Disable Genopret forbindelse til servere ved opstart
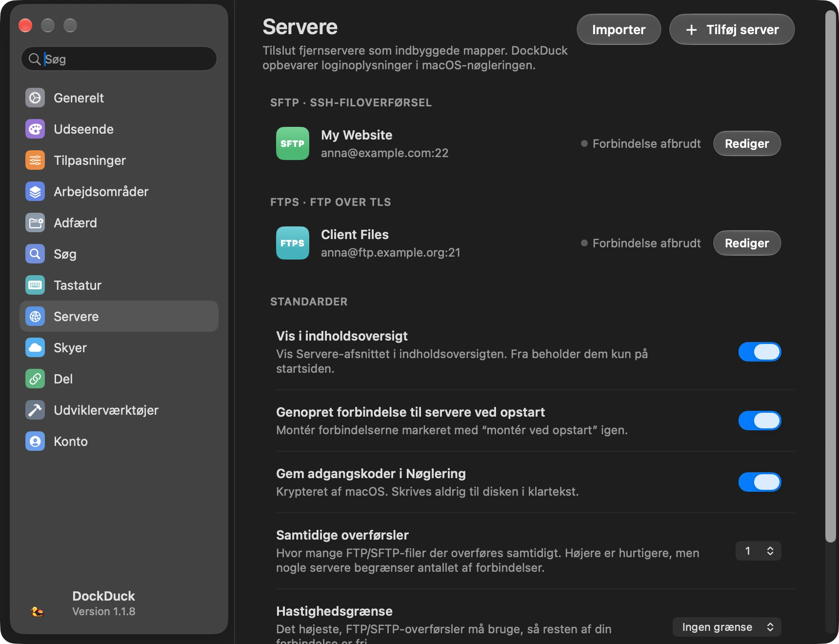 point(759,421)
